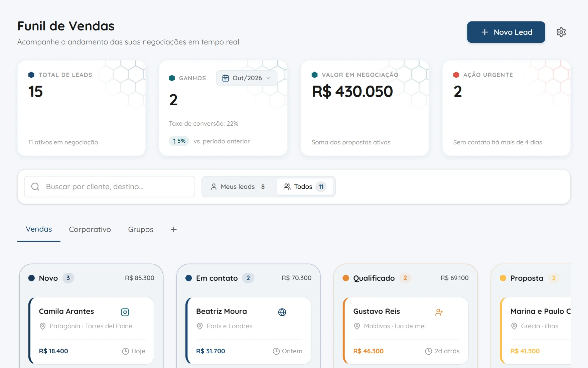Open Marina e Paulo lead card
The height and width of the screenshot is (368, 588).
click(536, 331)
